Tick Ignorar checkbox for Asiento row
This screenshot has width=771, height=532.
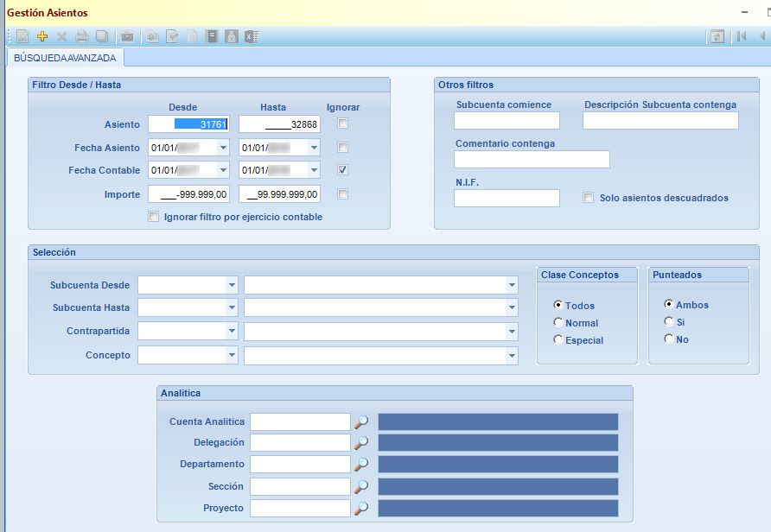tap(343, 123)
